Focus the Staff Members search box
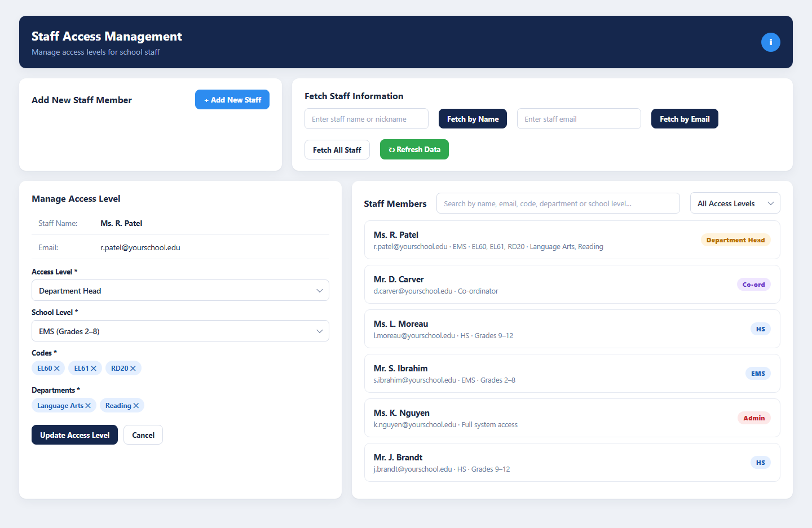The image size is (812, 528). pyautogui.click(x=558, y=203)
